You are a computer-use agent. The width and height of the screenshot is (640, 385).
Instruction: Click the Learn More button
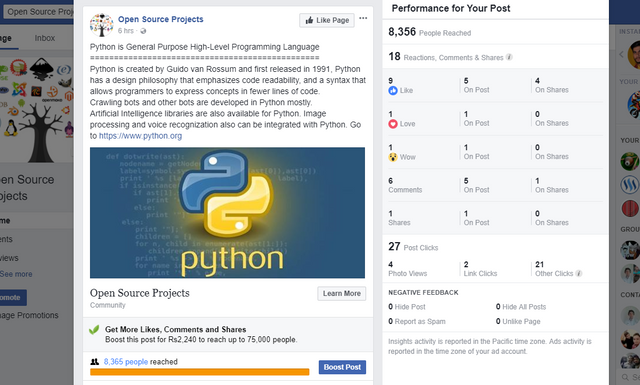(x=342, y=293)
